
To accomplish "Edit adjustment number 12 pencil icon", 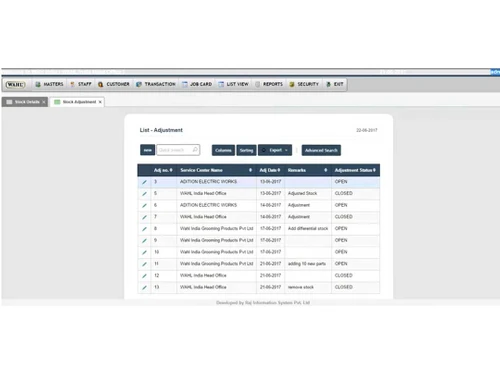I will [144, 276].
